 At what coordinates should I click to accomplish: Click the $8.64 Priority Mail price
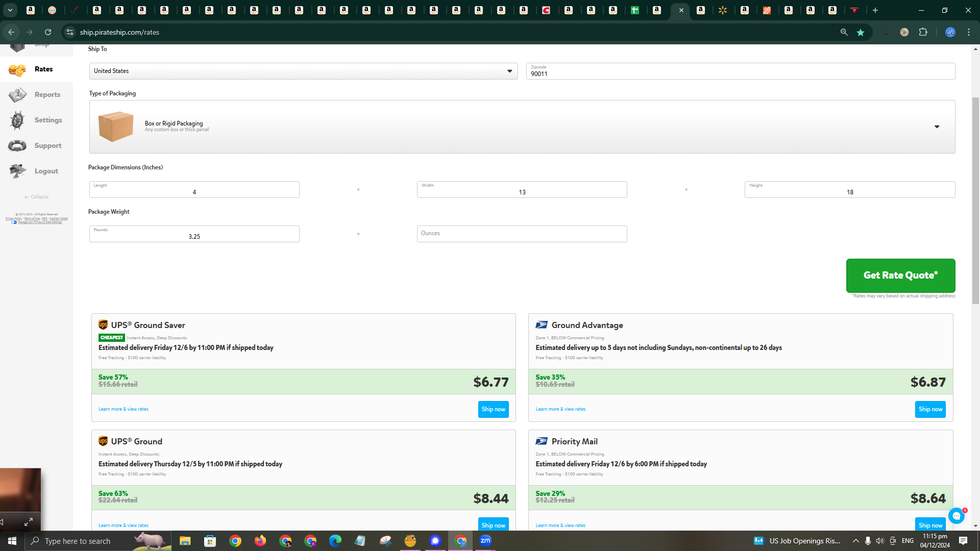(x=928, y=498)
